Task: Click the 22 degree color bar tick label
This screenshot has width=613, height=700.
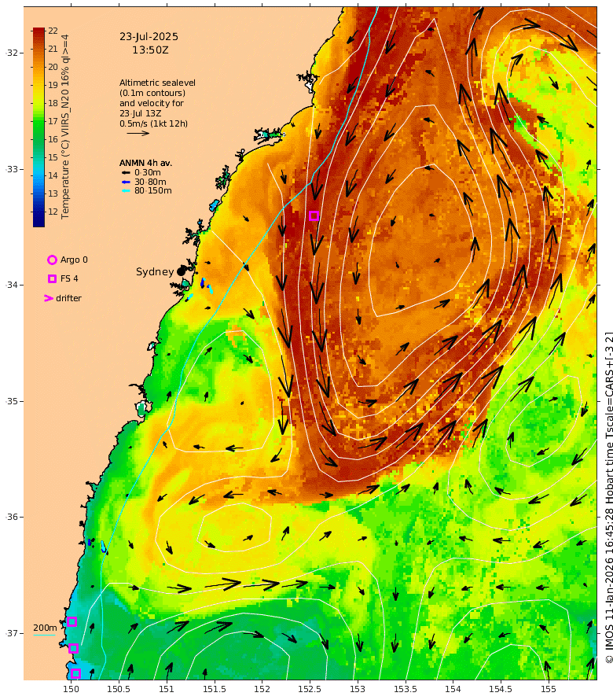Action: [53, 31]
